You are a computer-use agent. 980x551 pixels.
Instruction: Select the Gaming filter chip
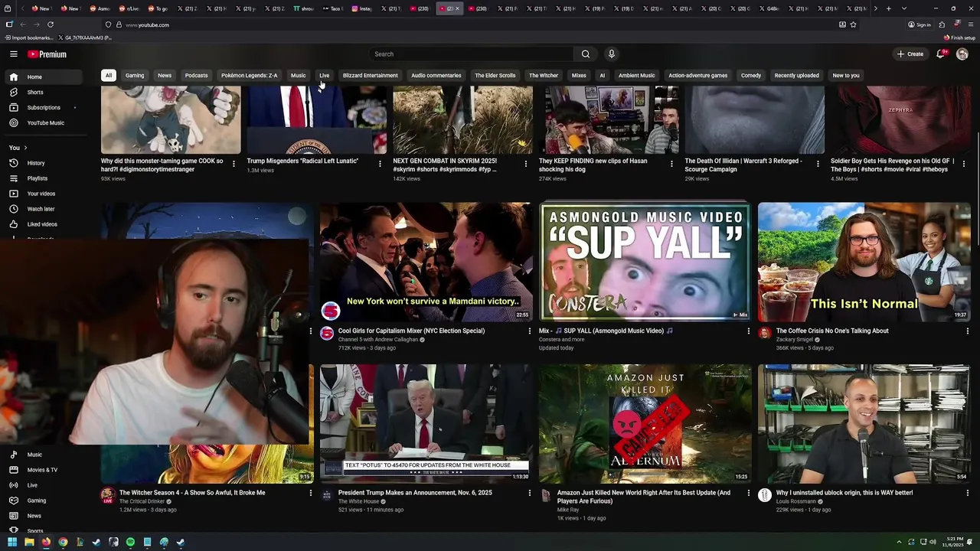(135, 75)
